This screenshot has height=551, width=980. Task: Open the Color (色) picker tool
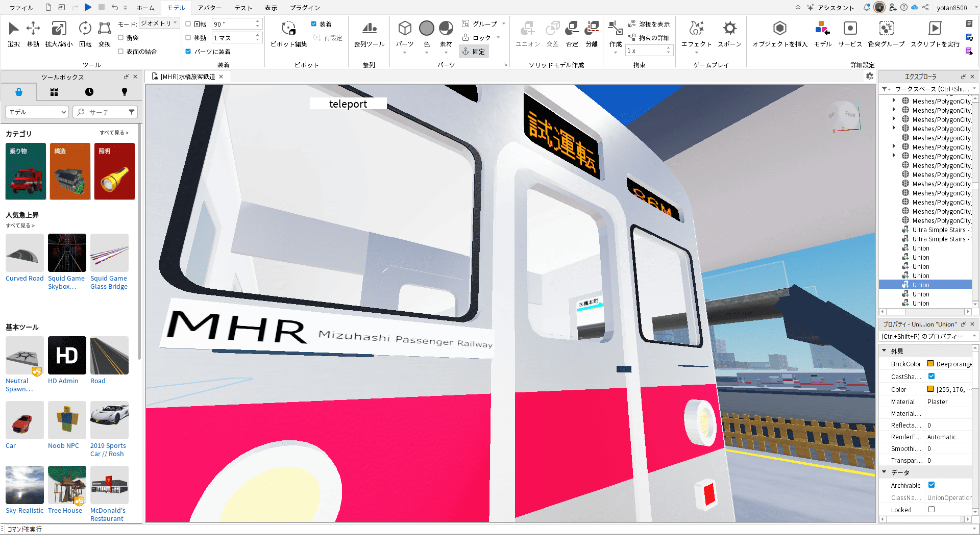click(427, 35)
